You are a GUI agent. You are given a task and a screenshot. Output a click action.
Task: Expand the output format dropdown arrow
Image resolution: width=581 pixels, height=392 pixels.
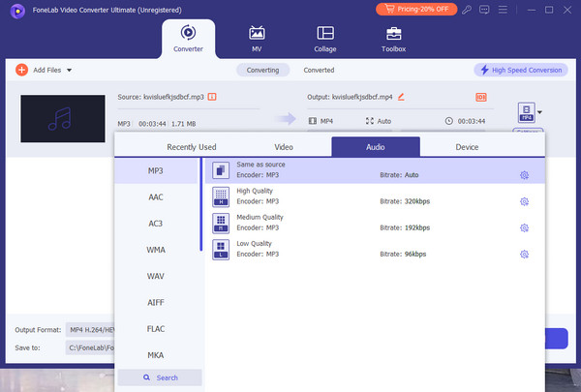(x=540, y=112)
